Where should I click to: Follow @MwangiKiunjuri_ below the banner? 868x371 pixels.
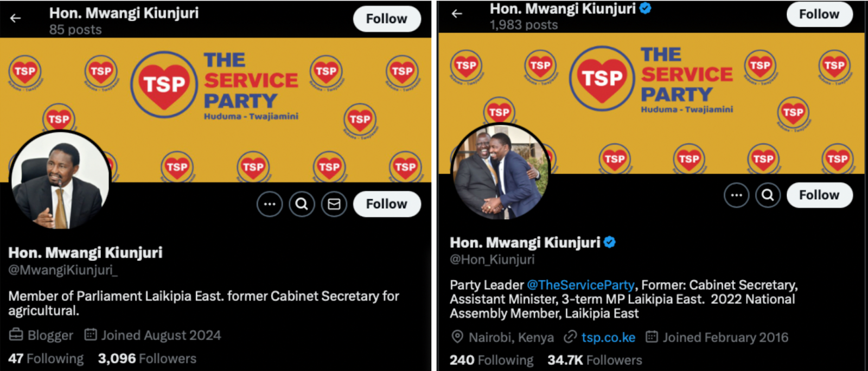click(x=387, y=204)
